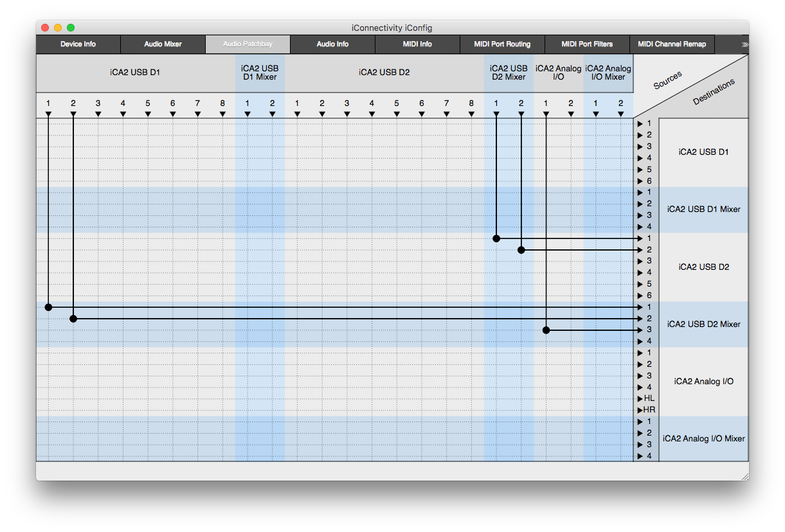Click source arrow 2 under iCA2 USB D1 Mixer
The height and width of the screenshot is (532, 785).
point(272,114)
